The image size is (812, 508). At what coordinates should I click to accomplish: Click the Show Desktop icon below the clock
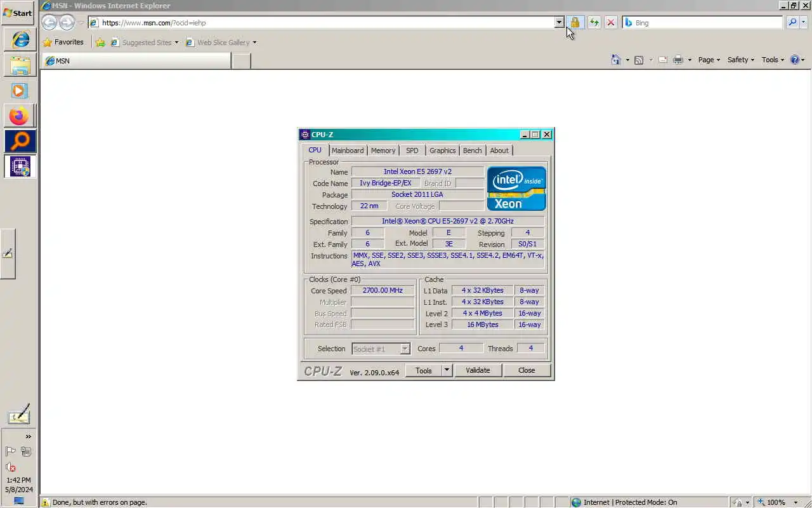[x=18, y=501]
